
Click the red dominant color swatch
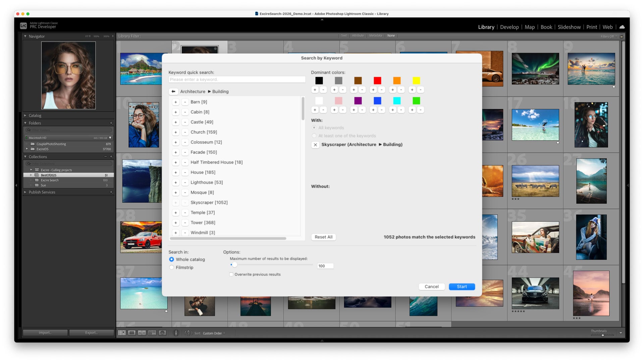377,80
